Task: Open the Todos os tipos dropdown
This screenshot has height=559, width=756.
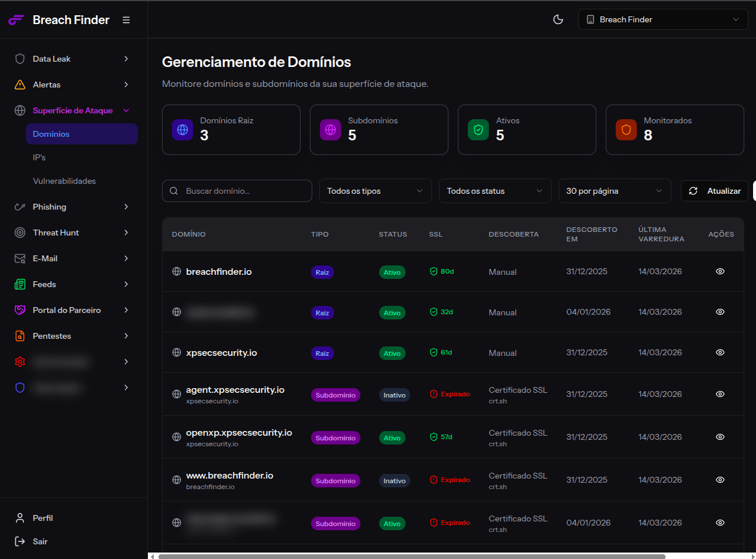Action: [x=375, y=191]
